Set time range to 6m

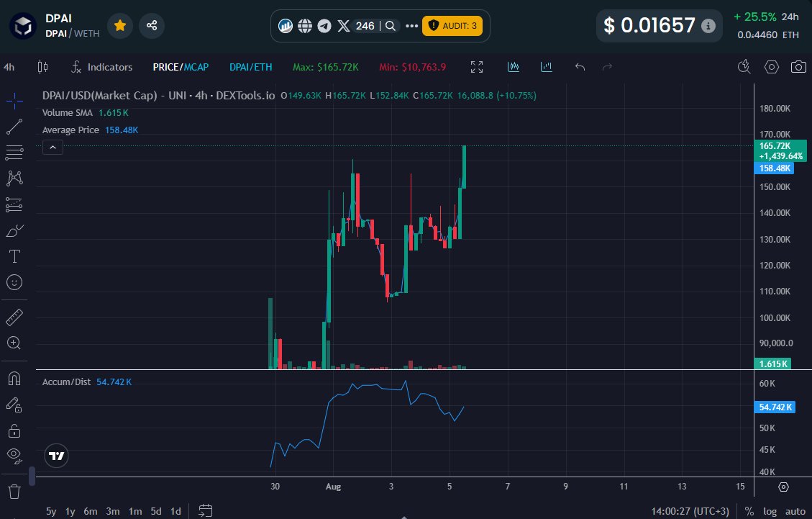point(91,511)
